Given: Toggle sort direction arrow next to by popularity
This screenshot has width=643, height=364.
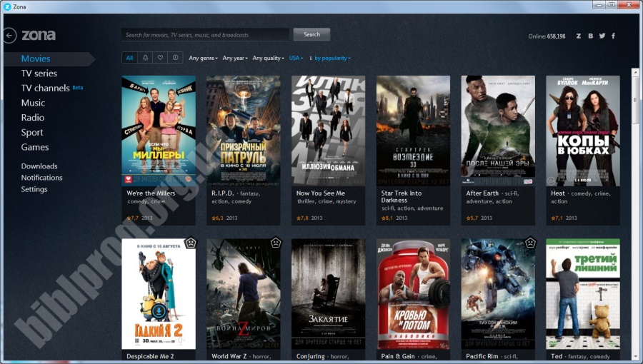Looking at the screenshot, I should point(311,58).
